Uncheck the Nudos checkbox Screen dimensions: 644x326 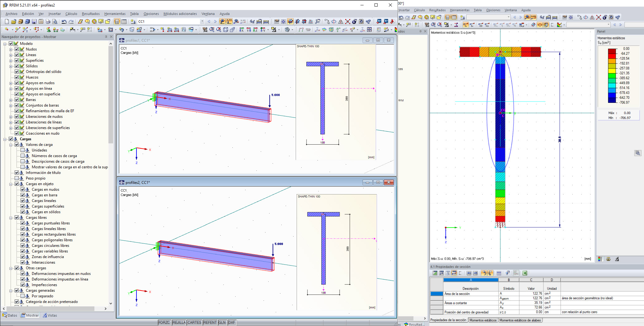[17, 49]
